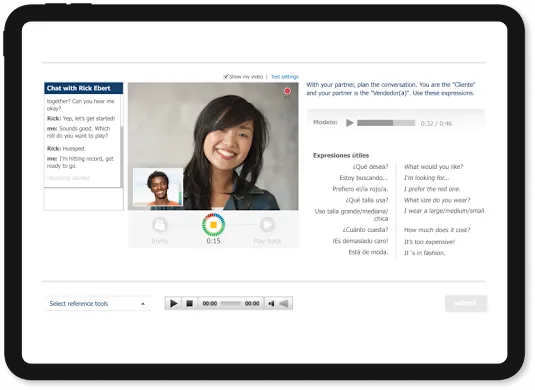Click the self-view video thumbnail
535x390 pixels.
158,187
